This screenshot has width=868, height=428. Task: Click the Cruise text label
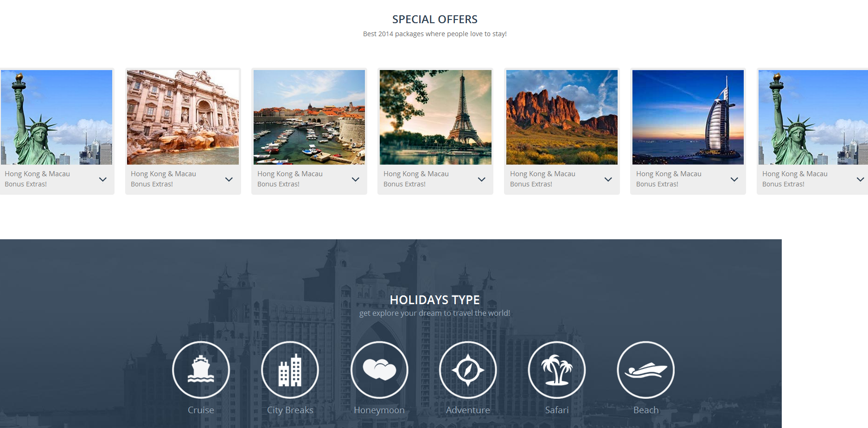point(201,410)
